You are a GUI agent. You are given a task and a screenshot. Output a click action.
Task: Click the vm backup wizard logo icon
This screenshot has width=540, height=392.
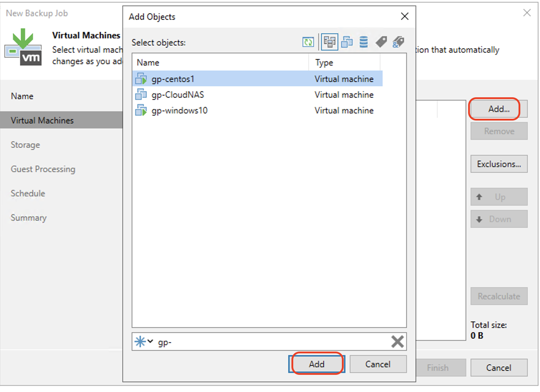(23, 47)
